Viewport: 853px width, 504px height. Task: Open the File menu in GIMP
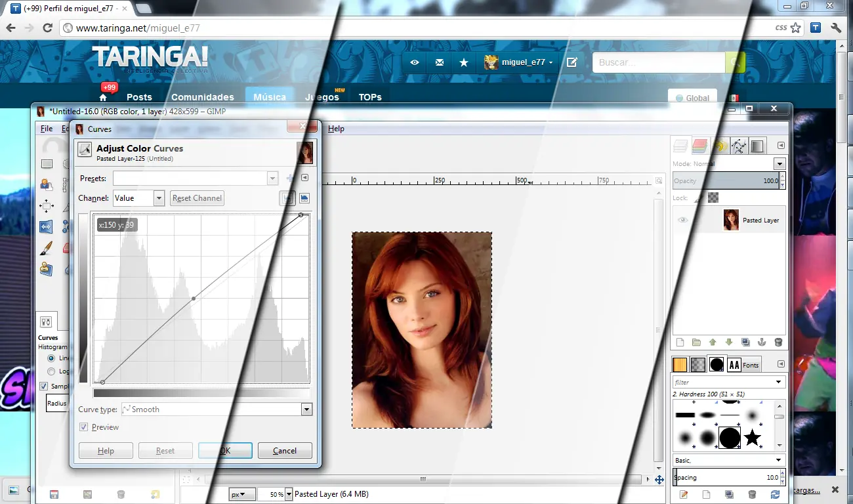point(47,129)
